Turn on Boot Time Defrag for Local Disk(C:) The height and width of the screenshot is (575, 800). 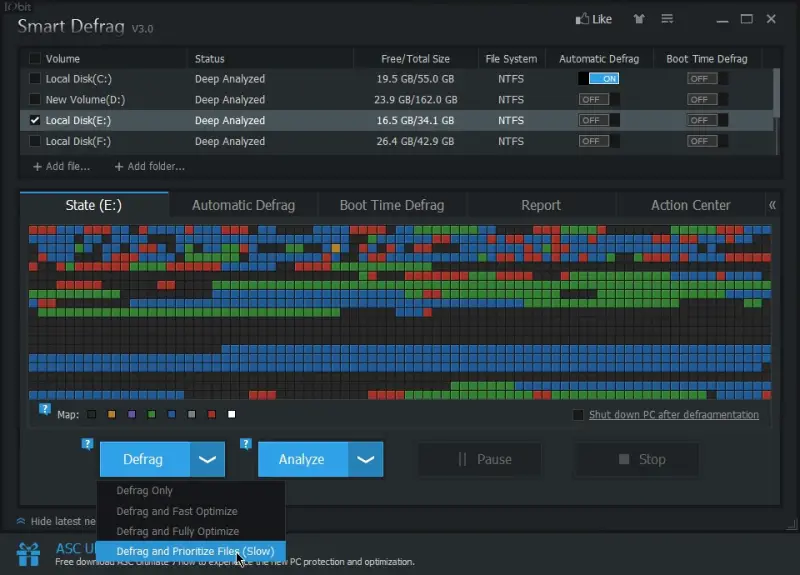click(707, 79)
